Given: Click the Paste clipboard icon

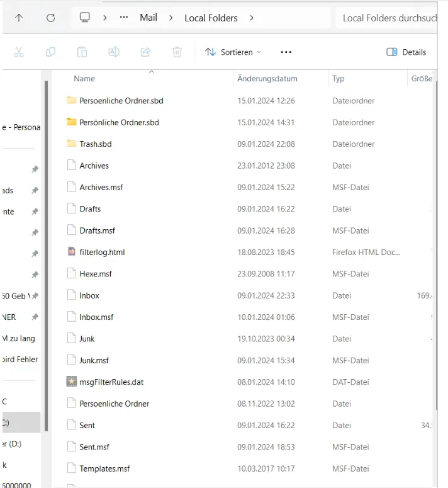Looking at the screenshot, I should coord(82,52).
